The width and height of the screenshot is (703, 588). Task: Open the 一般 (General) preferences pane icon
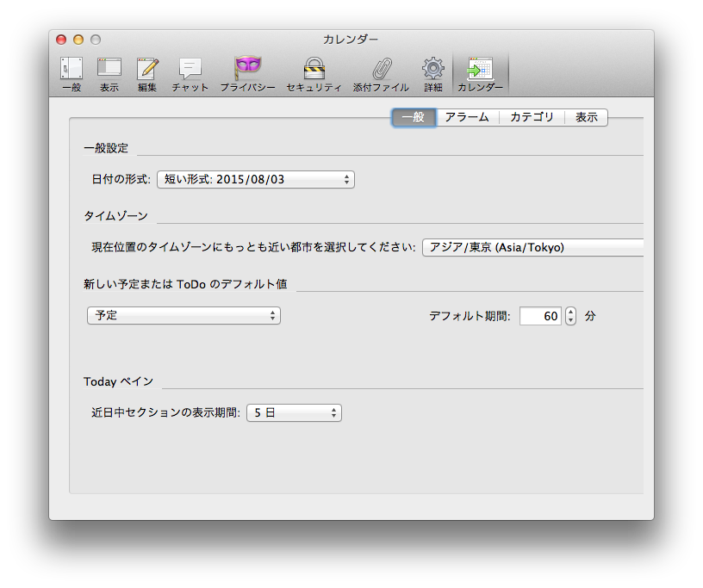tap(72, 74)
